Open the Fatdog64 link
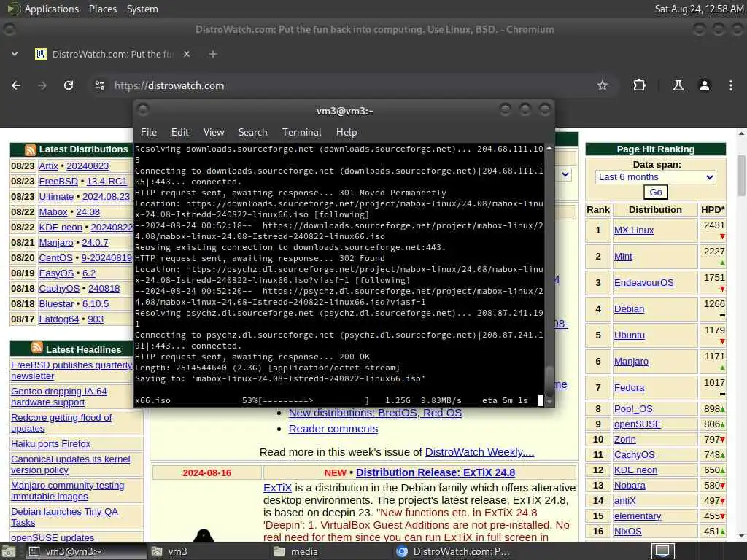The height and width of the screenshot is (560, 747). [59, 319]
